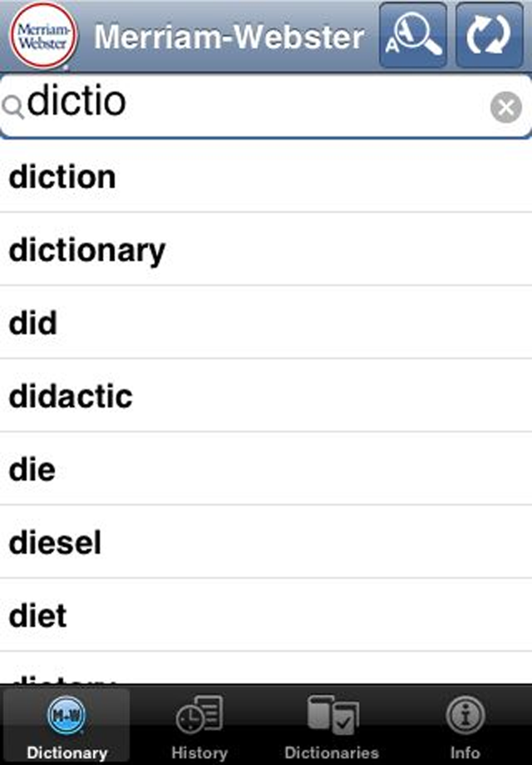Tap the Merriam-Webster title text
The height and width of the screenshot is (765, 532).
pyautogui.click(x=229, y=37)
